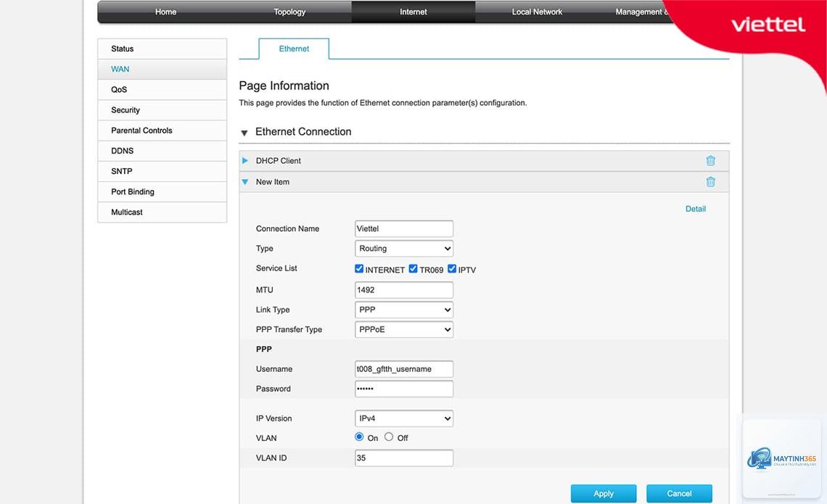The image size is (827, 504).
Task: Open the Link Type dropdown showing PPP
Action: [x=404, y=310]
